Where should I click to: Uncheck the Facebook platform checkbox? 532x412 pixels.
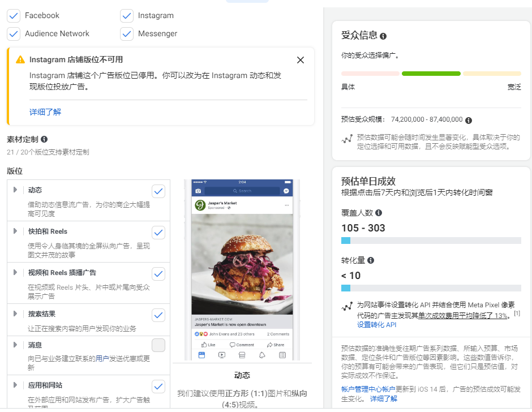click(14, 15)
